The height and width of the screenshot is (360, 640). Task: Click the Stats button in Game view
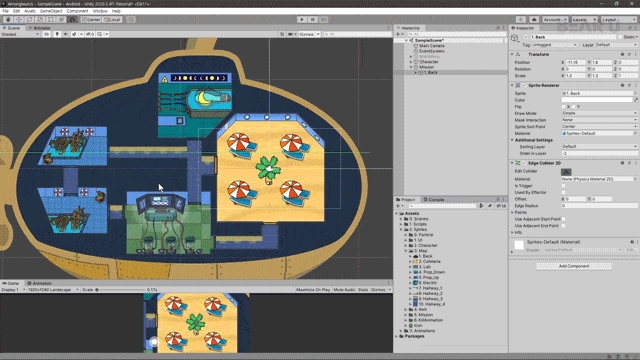pos(363,290)
